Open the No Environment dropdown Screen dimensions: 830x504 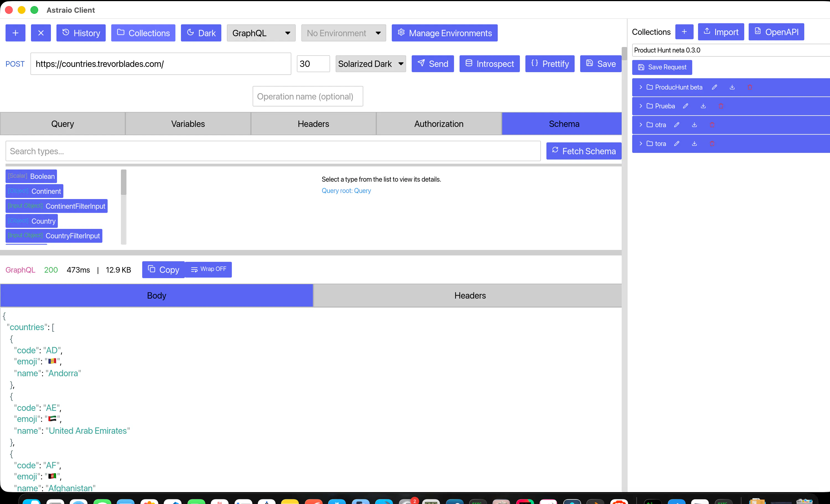click(344, 33)
